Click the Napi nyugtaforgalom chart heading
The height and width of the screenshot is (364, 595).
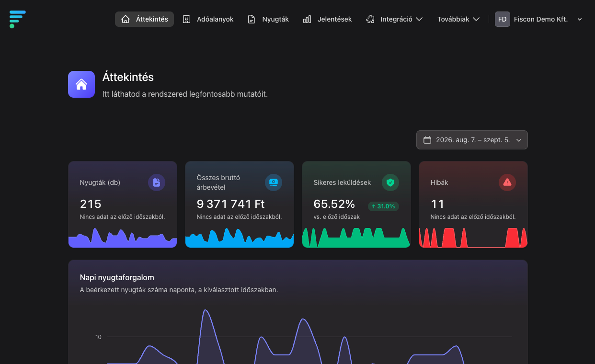[x=117, y=277]
